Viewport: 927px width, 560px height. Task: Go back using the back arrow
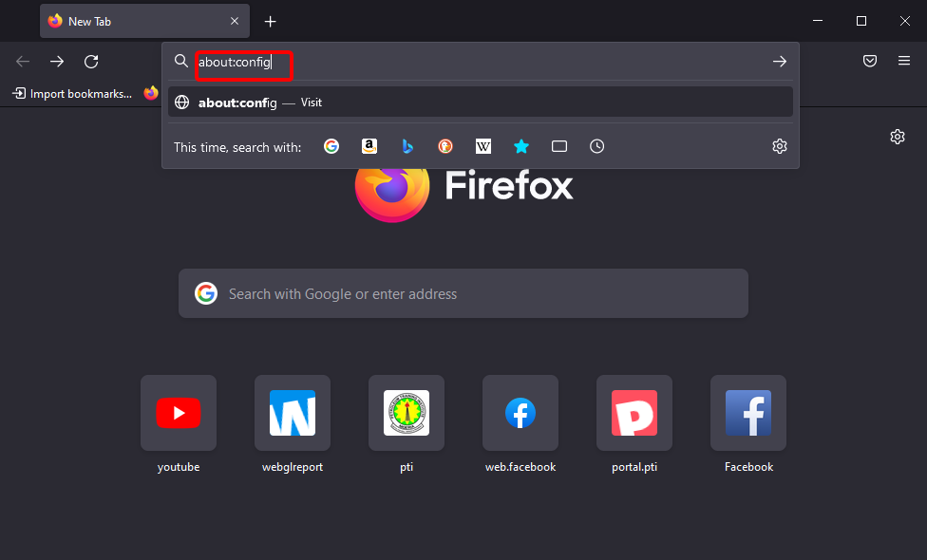[23, 62]
